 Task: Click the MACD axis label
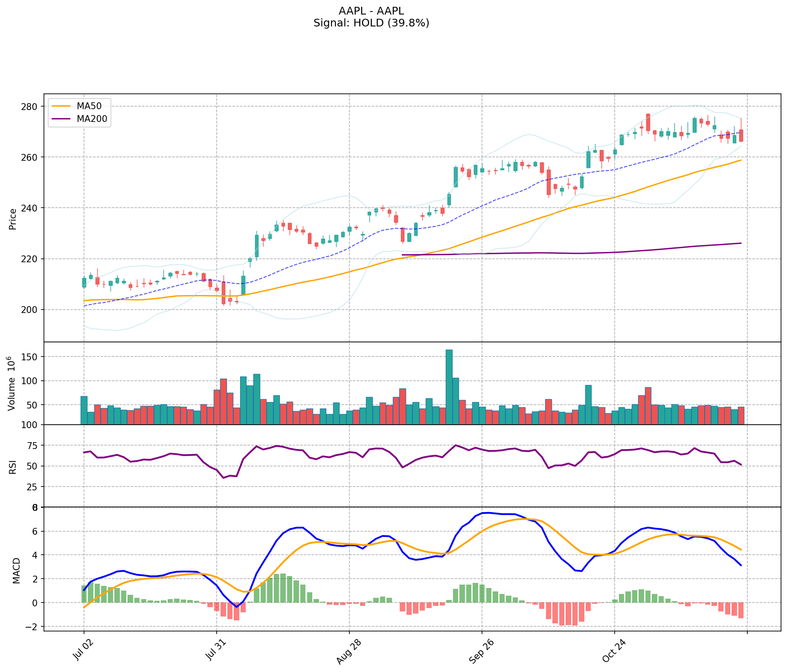coord(16,570)
